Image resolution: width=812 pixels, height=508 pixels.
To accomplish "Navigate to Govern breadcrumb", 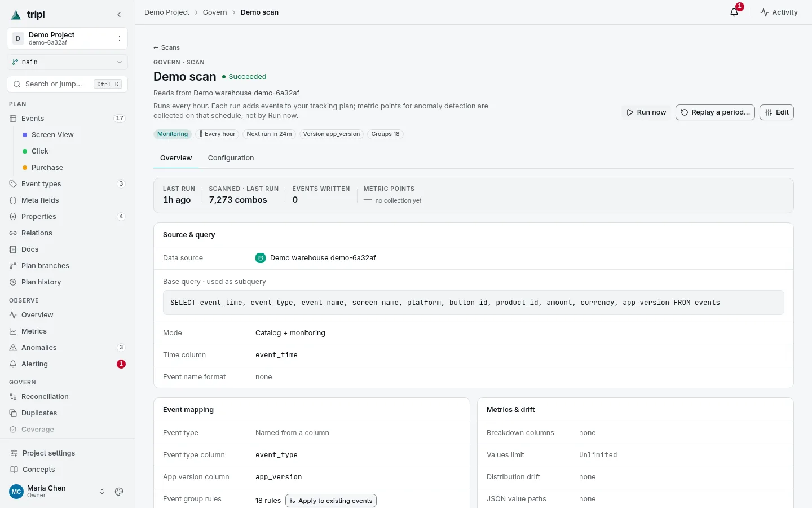I will [x=215, y=12].
